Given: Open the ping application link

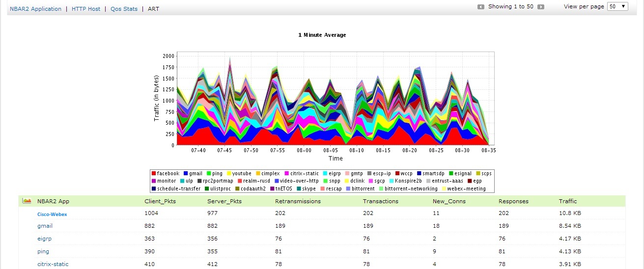Looking at the screenshot, I should click(43, 251).
